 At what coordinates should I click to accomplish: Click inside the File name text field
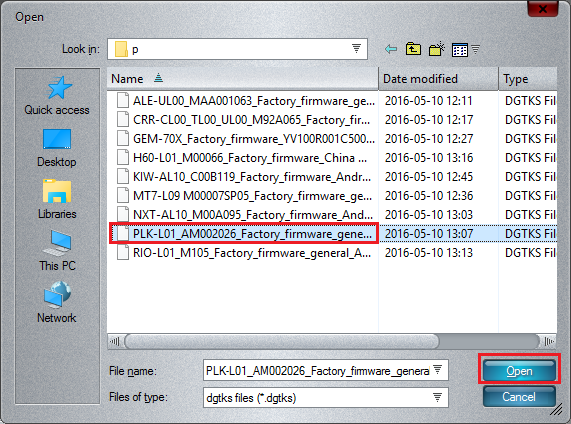(x=317, y=370)
